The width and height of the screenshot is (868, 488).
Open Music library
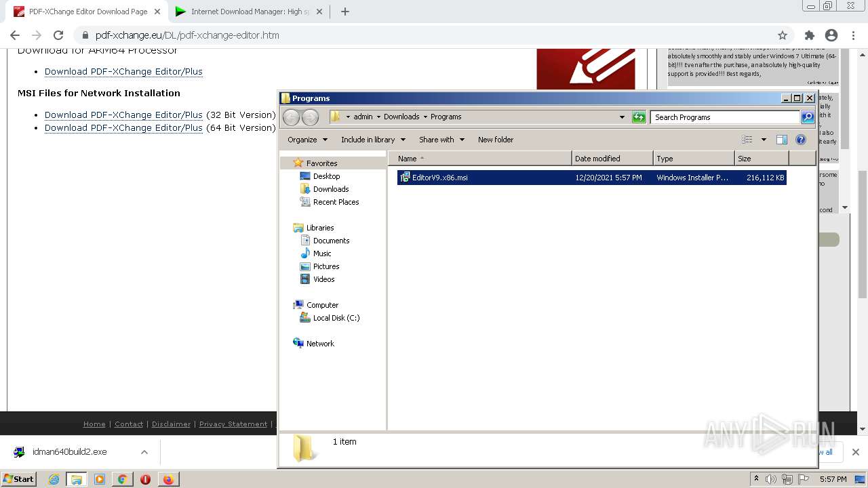click(x=322, y=253)
